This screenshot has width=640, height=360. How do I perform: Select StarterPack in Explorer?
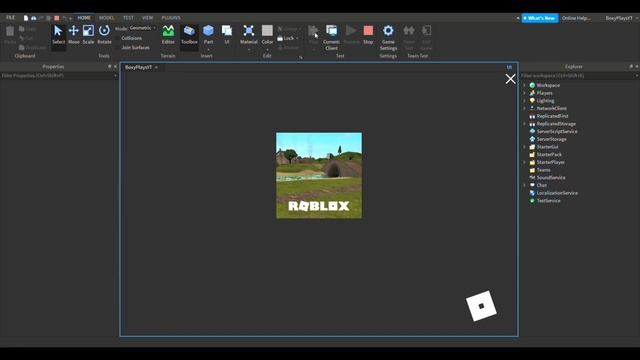549,155
